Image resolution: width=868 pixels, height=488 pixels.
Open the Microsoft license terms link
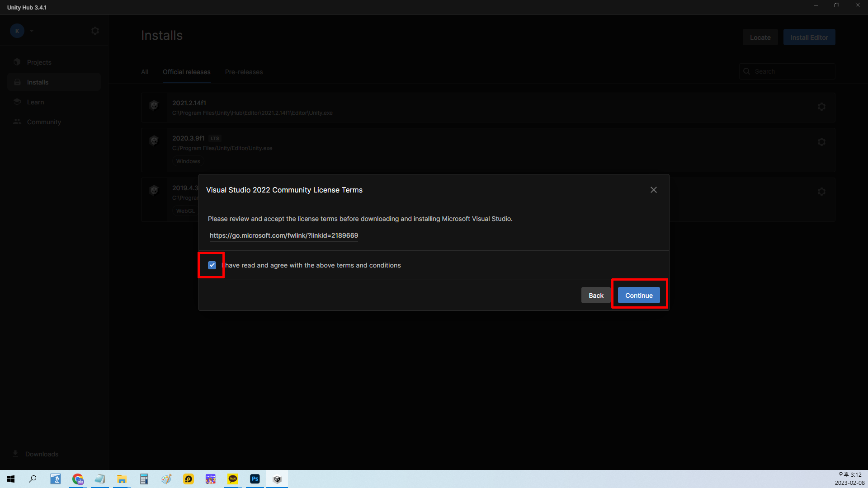[284, 235]
